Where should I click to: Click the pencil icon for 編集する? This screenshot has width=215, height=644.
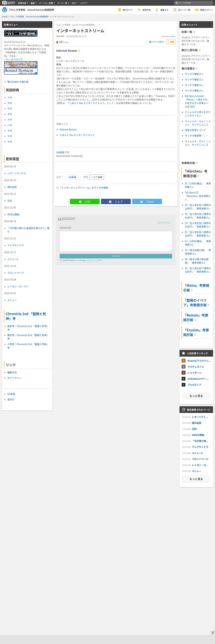pos(157,10)
